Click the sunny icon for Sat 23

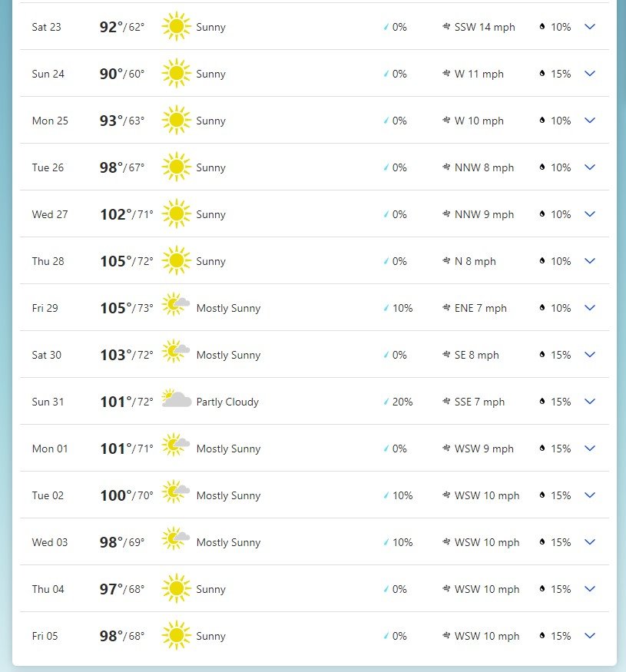click(x=176, y=27)
